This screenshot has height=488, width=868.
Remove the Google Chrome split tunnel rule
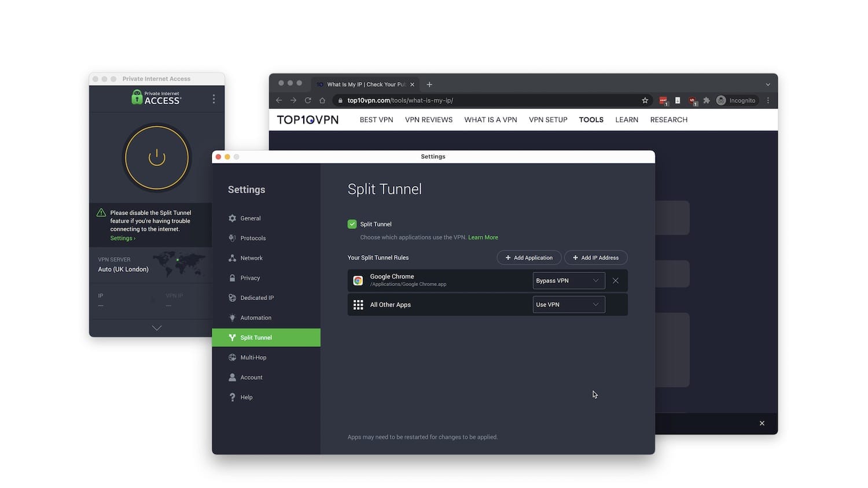click(616, 280)
